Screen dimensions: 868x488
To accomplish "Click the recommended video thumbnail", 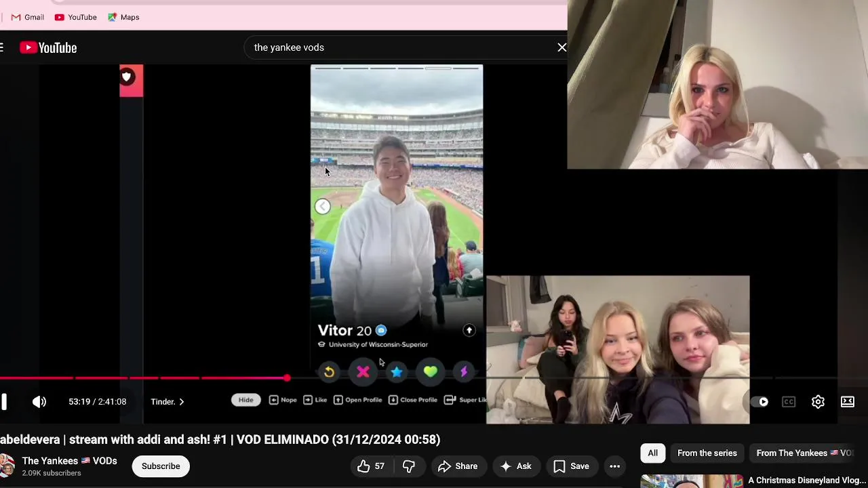I will click(691, 481).
